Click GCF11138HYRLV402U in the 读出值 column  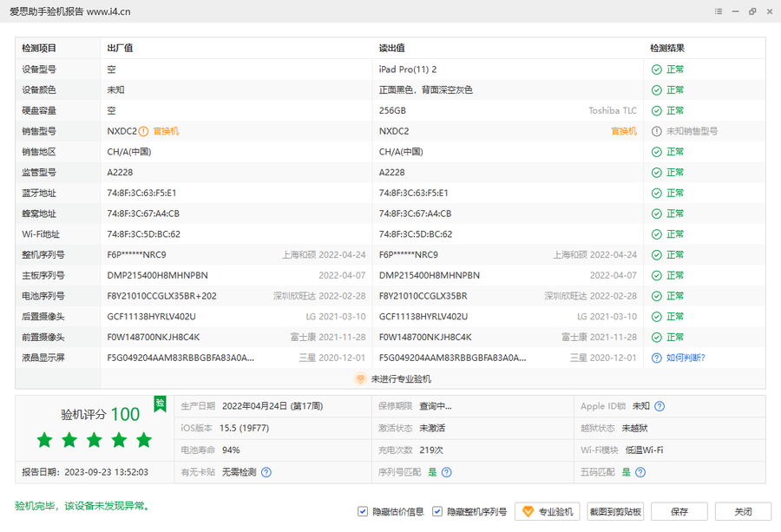[x=423, y=317]
